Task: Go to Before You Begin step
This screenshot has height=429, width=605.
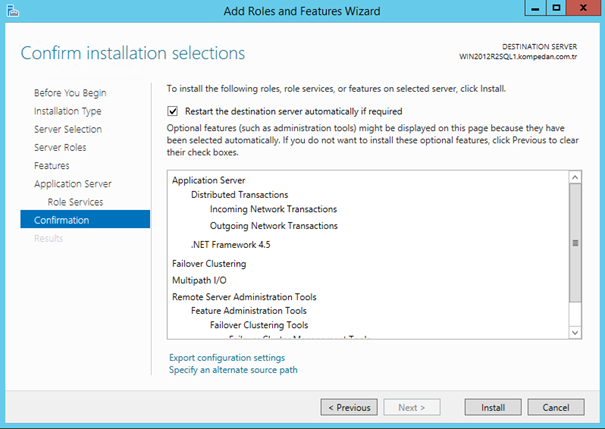Action: click(x=70, y=93)
